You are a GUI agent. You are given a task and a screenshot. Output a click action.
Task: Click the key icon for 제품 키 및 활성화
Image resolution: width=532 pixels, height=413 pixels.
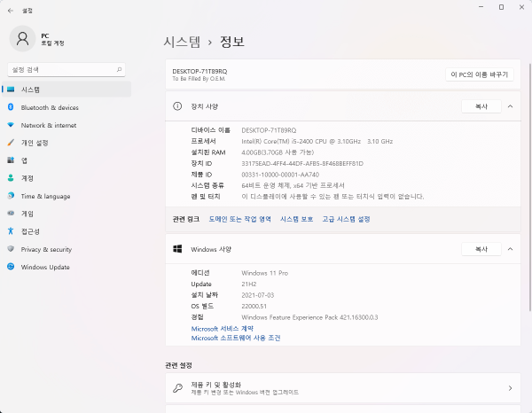[177, 388]
